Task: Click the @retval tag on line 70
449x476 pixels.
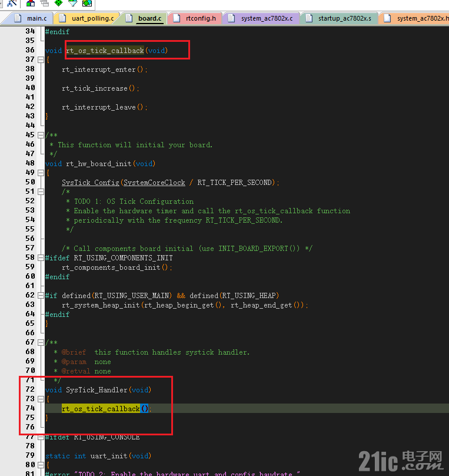Action: tap(76, 371)
